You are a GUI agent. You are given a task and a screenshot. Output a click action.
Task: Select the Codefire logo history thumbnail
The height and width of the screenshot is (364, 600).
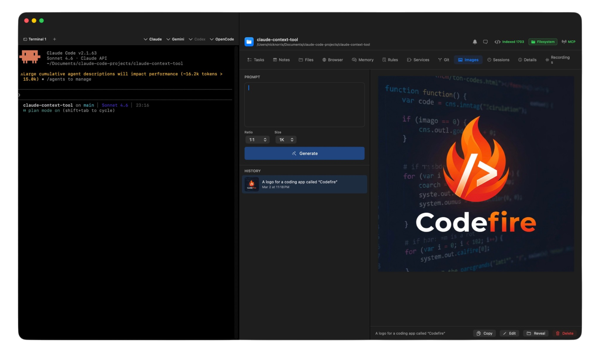(x=252, y=184)
